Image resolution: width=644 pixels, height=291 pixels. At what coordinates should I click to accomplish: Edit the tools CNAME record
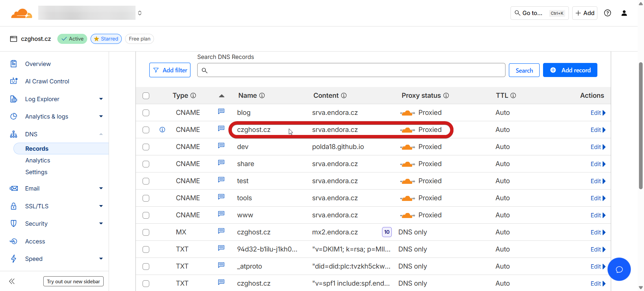click(x=597, y=198)
